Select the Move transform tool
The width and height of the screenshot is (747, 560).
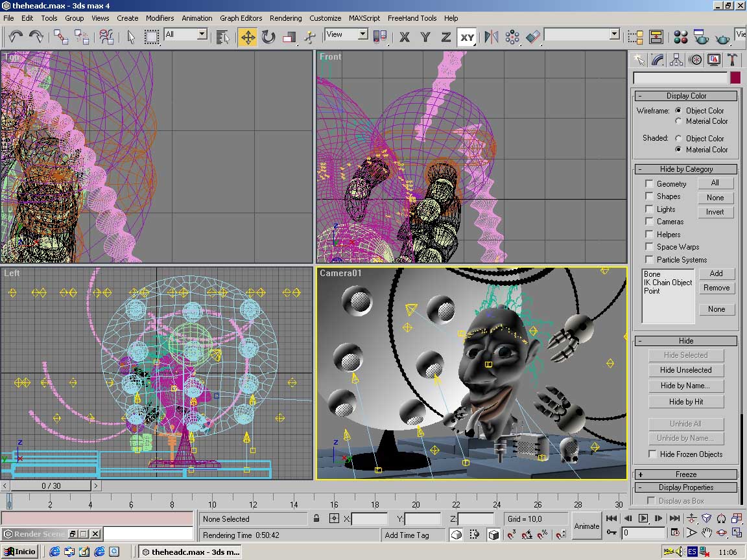pyautogui.click(x=248, y=37)
